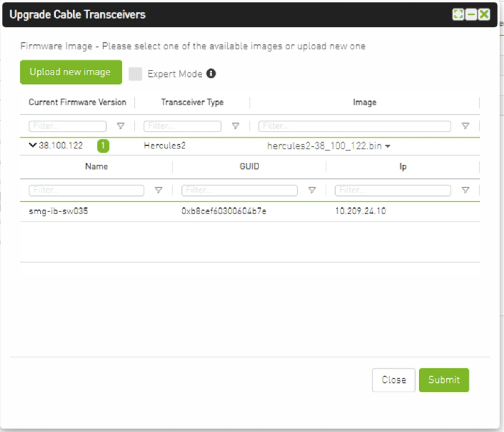Sort by the Current Firmware Version header
Viewport: 504px width, 432px height.
pos(78,102)
